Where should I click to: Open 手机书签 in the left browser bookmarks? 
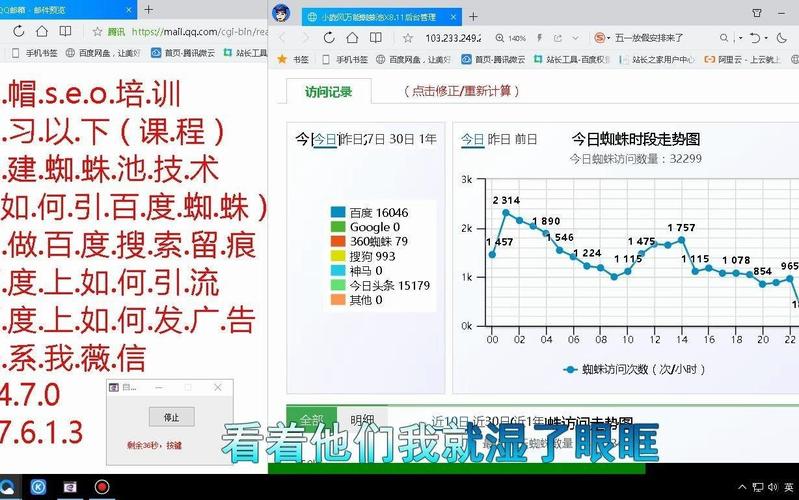[x=35, y=53]
